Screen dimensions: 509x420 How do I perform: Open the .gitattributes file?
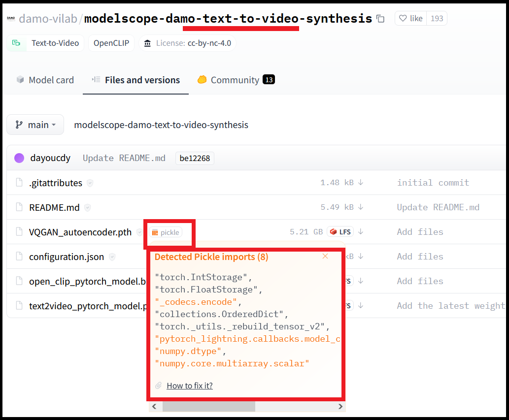click(x=56, y=183)
